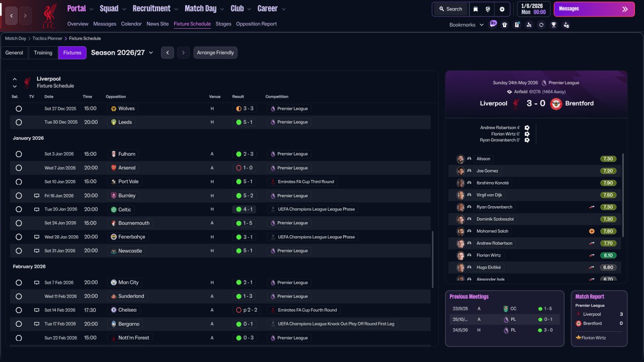Click the Arsenal club badge
The height and width of the screenshot is (362, 644).
[114, 168]
